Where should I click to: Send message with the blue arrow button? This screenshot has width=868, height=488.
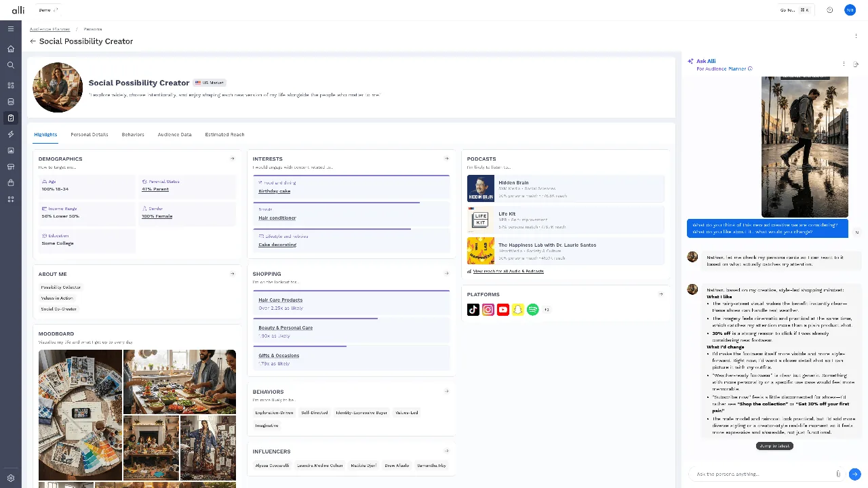(x=854, y=474)
